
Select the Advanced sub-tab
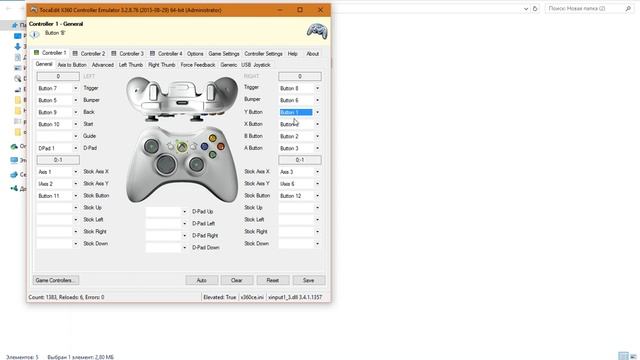tap(102, 65)
